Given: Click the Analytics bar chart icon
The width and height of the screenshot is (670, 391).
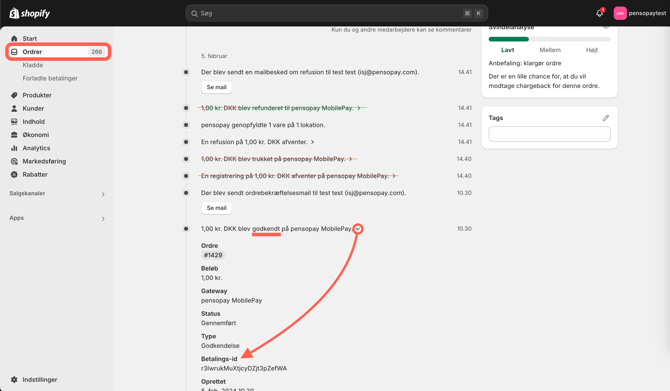Looking at the screenshot, I should (x=14, y=148).
